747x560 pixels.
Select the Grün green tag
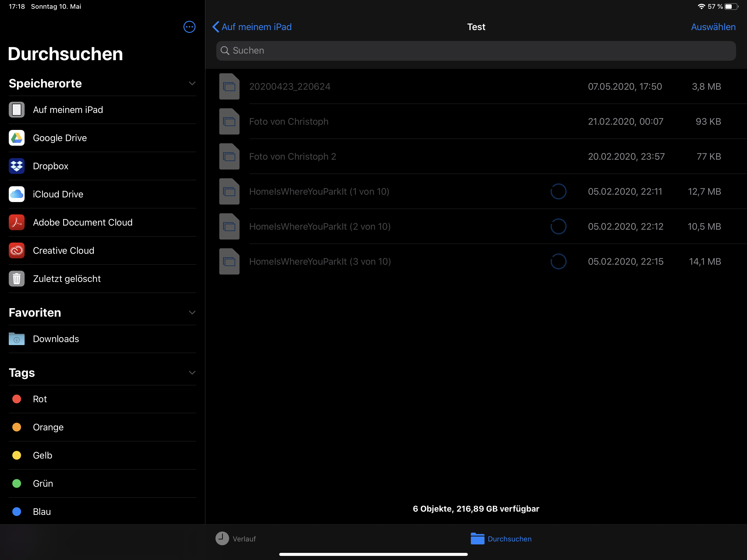(43, 483)
